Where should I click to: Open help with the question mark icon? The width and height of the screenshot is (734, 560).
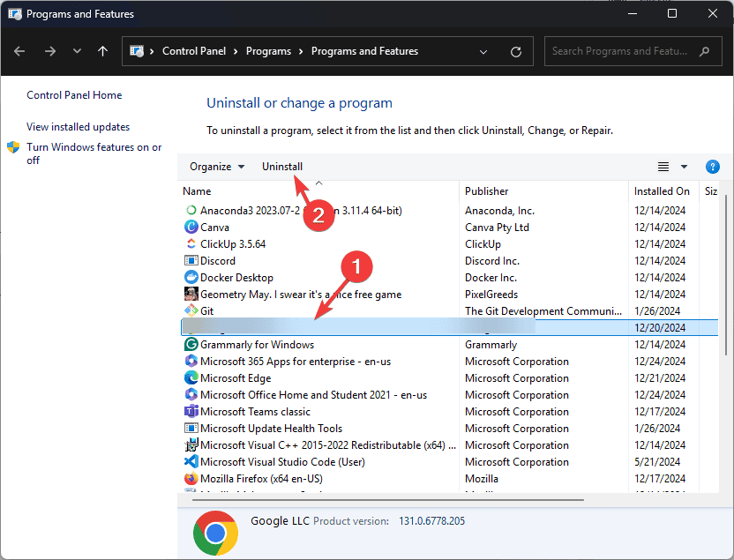pos(712,167)
